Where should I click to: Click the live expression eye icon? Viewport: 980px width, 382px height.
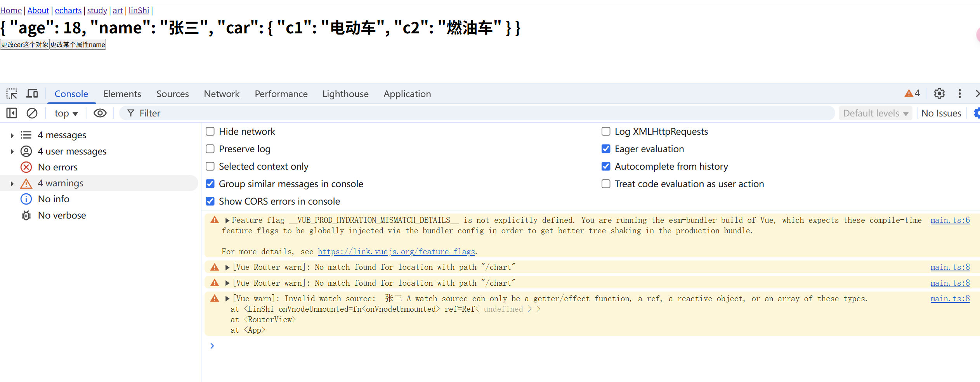(100, 113)
